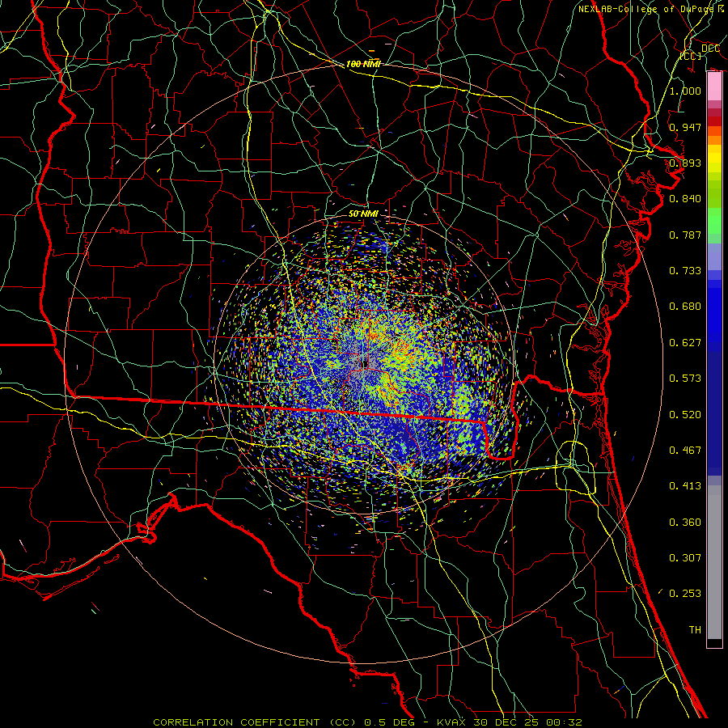Click the 0.467 legend value
This screenshot has height=728, width=728.
[685, 451]
